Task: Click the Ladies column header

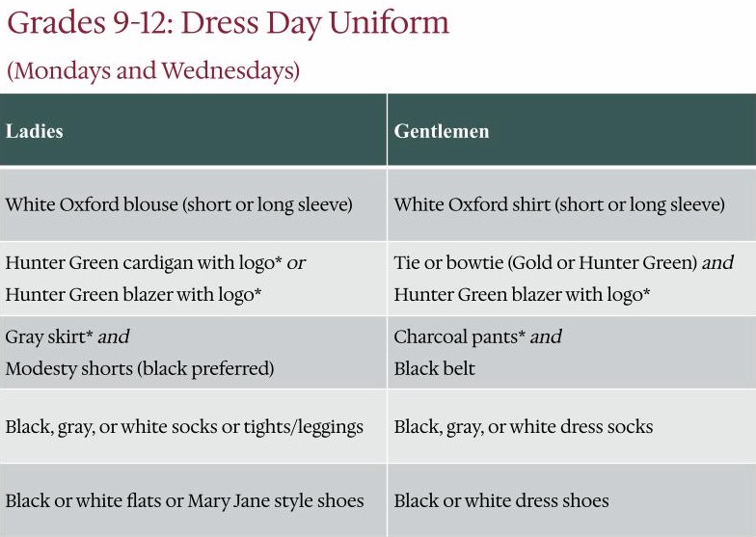Action: point(35,131)
